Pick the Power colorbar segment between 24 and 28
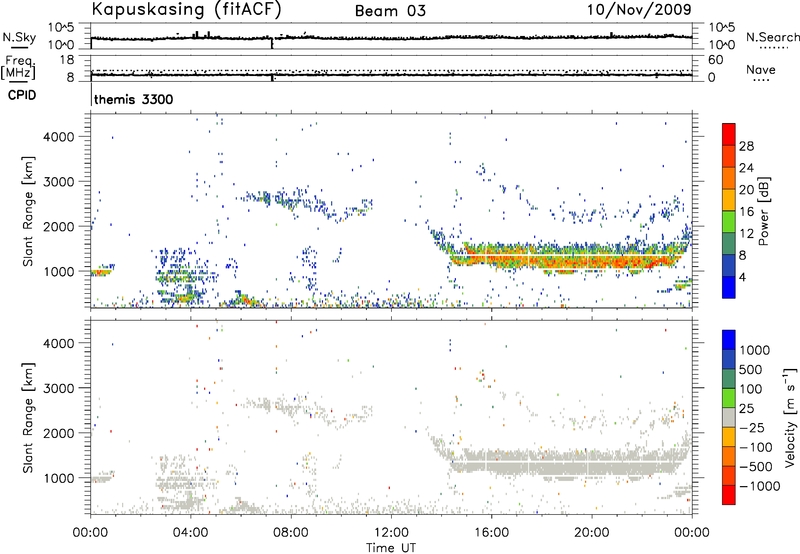 (x=729, y=156)
